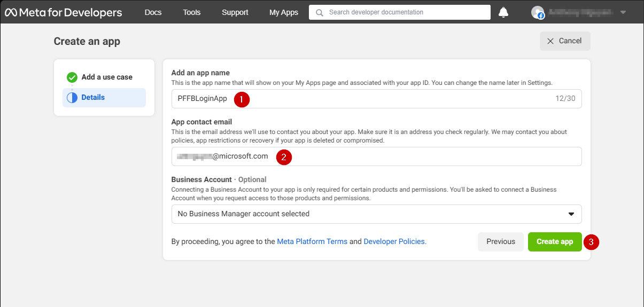This screenshot has height=307, width=644.
Task: Select the Add a use case step
Action: pos(107,77)
